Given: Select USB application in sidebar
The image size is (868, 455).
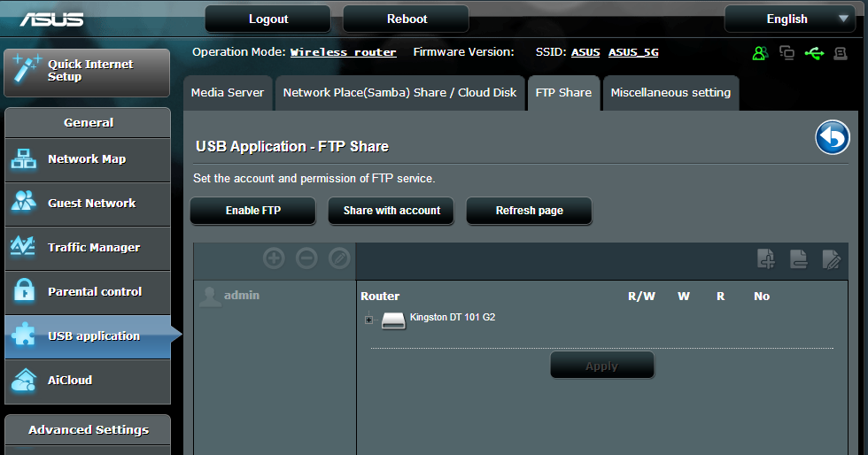Looking at the screenshot, I should click(x=88, y=336).
